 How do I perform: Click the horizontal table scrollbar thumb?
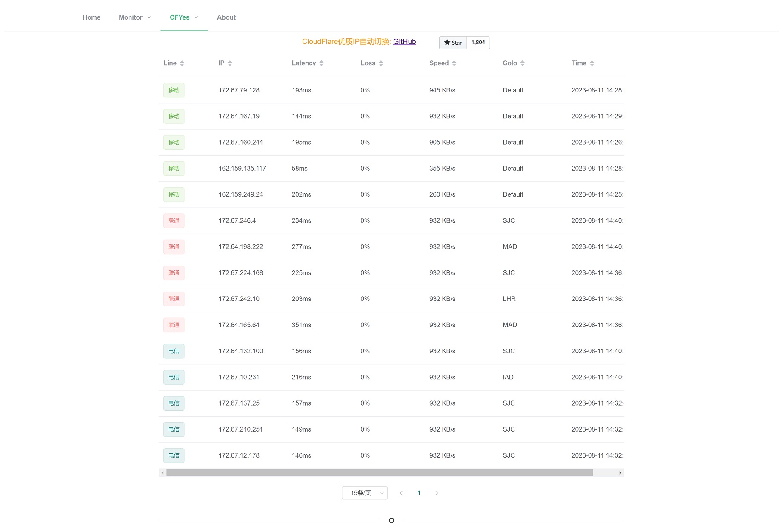[380, 472]
